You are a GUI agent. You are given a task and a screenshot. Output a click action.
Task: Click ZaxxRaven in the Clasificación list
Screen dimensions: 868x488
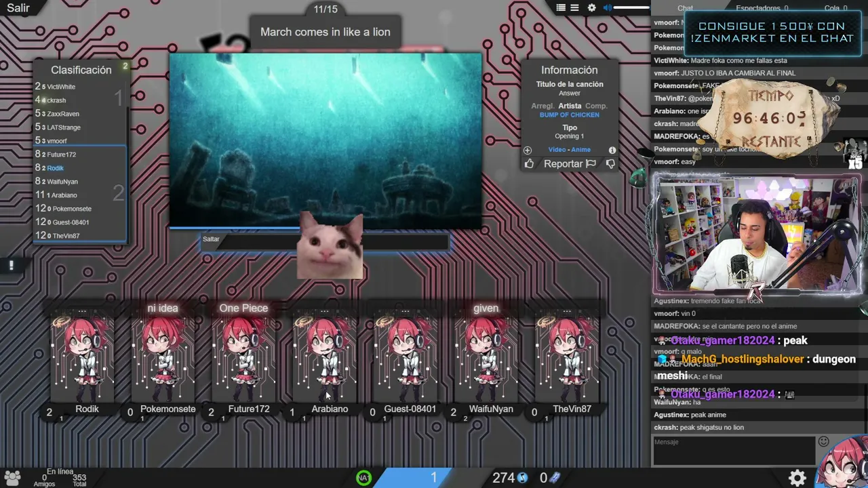tap(63, 114)
